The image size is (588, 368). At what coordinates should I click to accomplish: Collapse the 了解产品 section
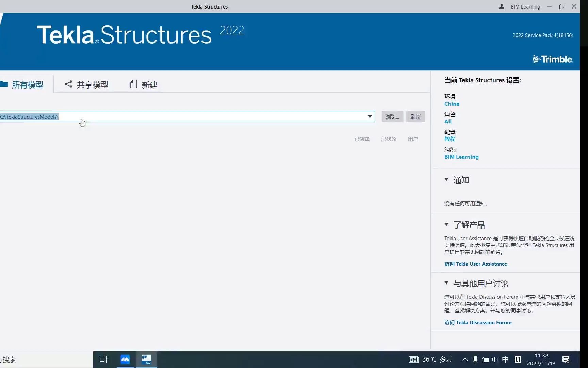point(446,225)
